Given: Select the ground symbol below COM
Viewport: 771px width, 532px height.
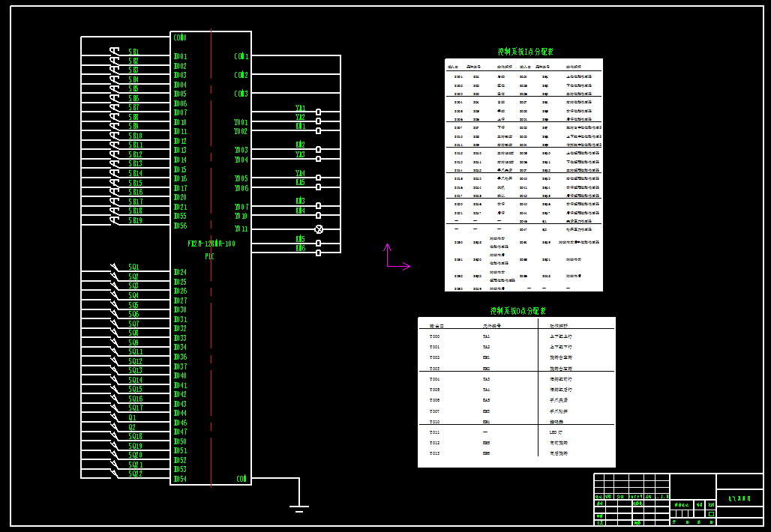Looking at the screenshot, I should [x=299, y=509].
